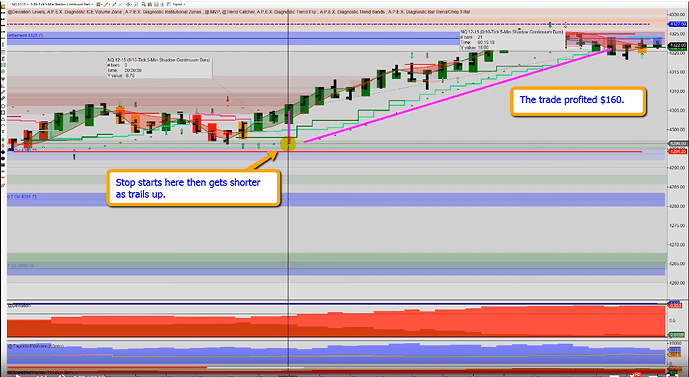Select the ellipse drawing tool in left sidebar
Image resolution: width=689 pixels, height=377 pixels.
tap(3, 105)
